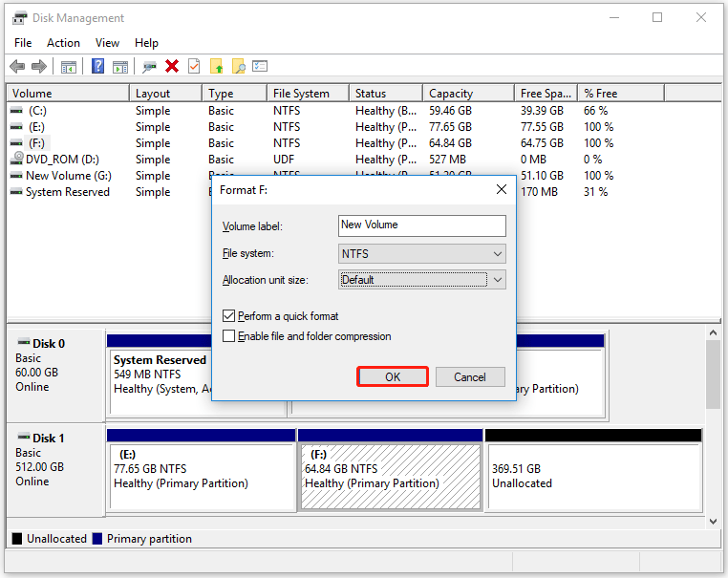The image size is (728, 578).
Task: Toggle Perform a quick format checkbox
Action: click(x=228, y=316)
